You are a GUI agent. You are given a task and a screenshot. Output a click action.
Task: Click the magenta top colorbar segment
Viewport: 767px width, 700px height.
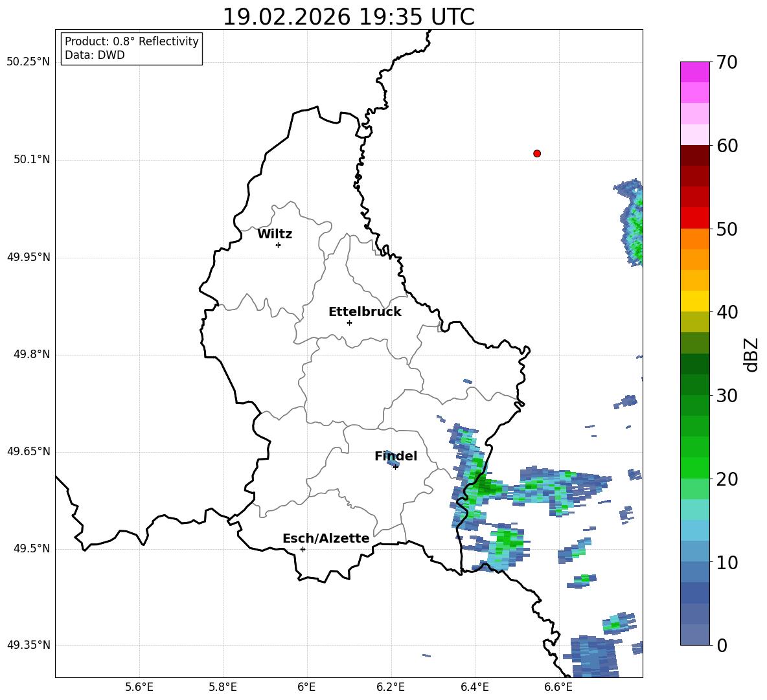coord(695,72)
